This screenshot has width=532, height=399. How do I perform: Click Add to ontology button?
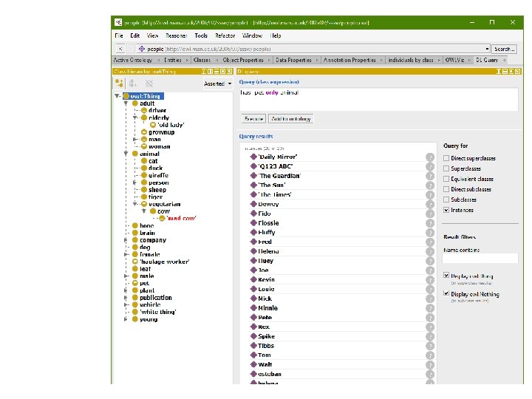[291, 119]
